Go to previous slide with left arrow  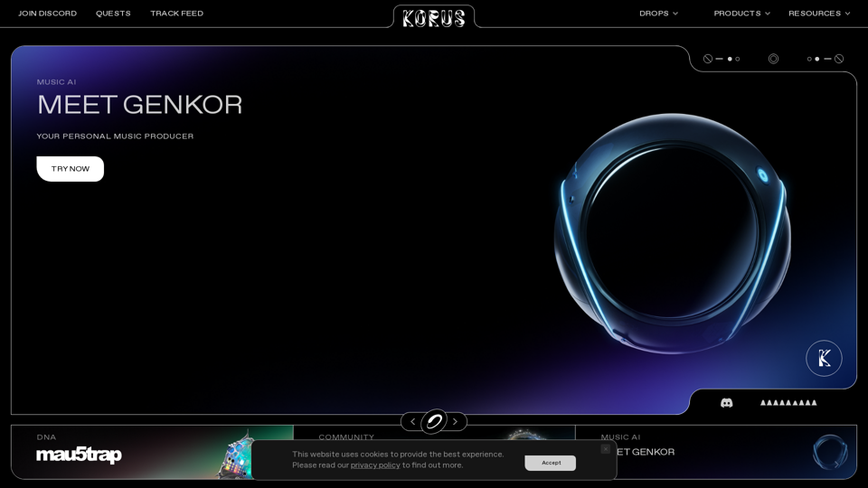[412, 422]
